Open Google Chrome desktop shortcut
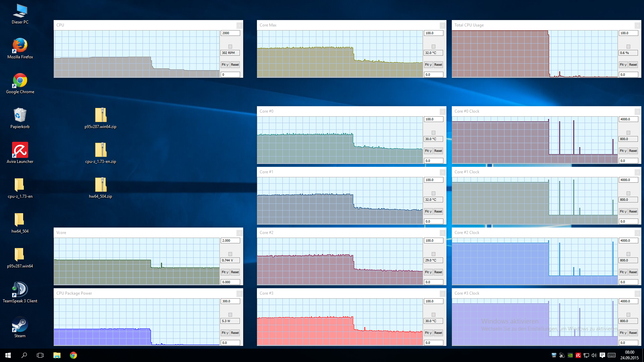The width and height of the screenshot is (644, 362). 20,81
